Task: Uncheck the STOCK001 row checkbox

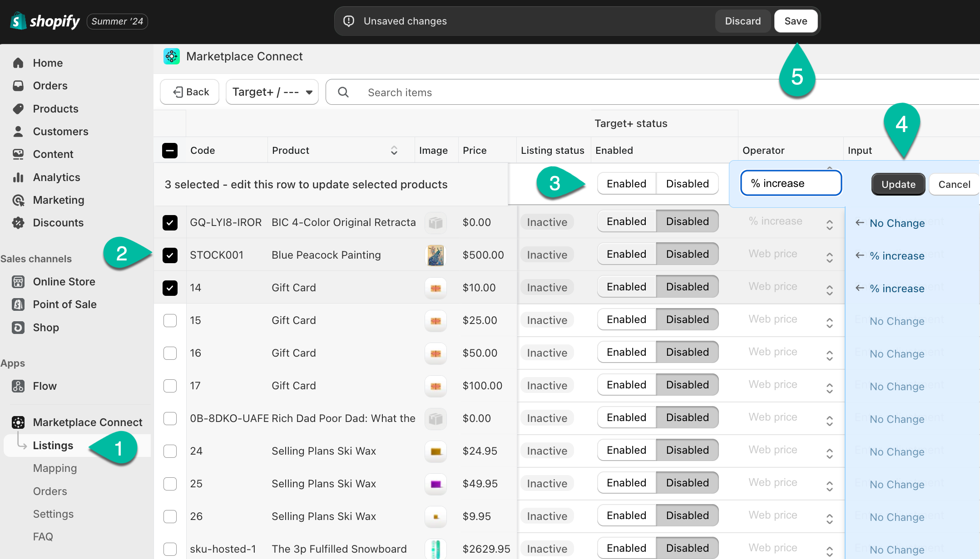Action: click(170, 255)
